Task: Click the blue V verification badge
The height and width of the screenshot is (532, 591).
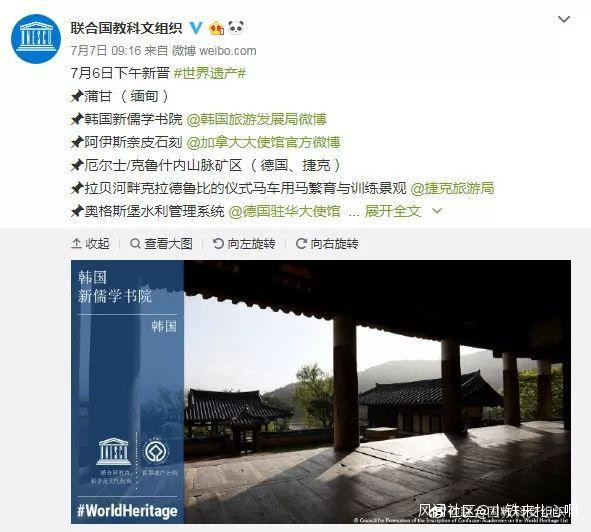Action: pos(196,28)
